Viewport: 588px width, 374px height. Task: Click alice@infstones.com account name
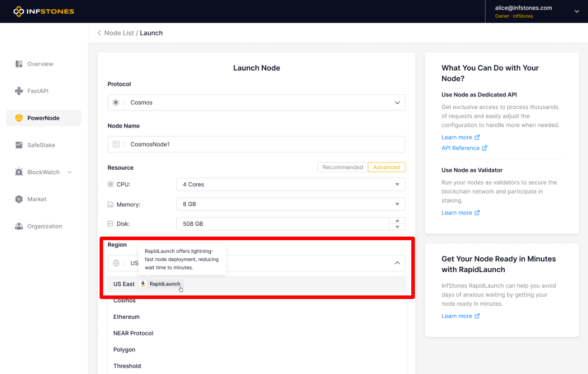point(523,8)
